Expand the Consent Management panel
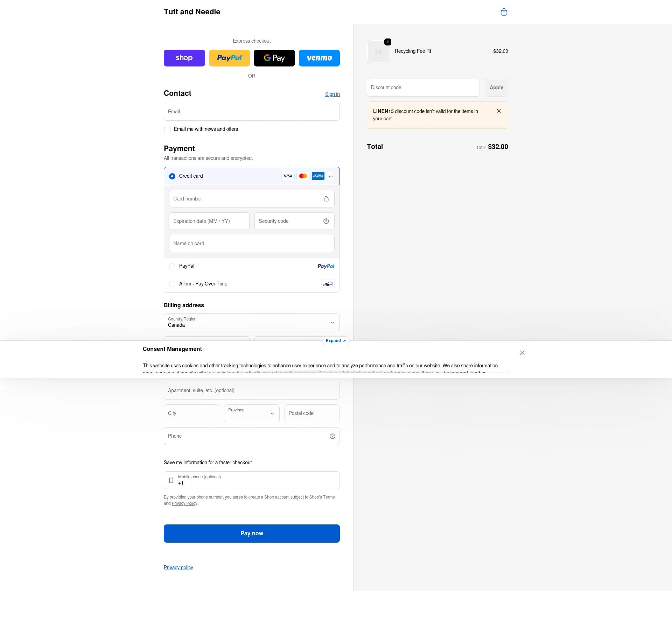This screenshot has width=672, height=628. [335, 341]
